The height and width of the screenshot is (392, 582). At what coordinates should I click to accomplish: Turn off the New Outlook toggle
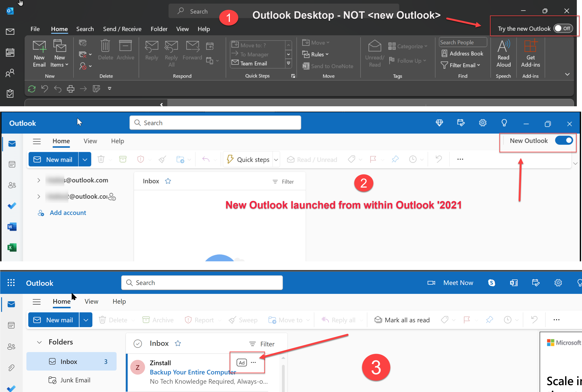pyautogui.click(x=564, y=140)
